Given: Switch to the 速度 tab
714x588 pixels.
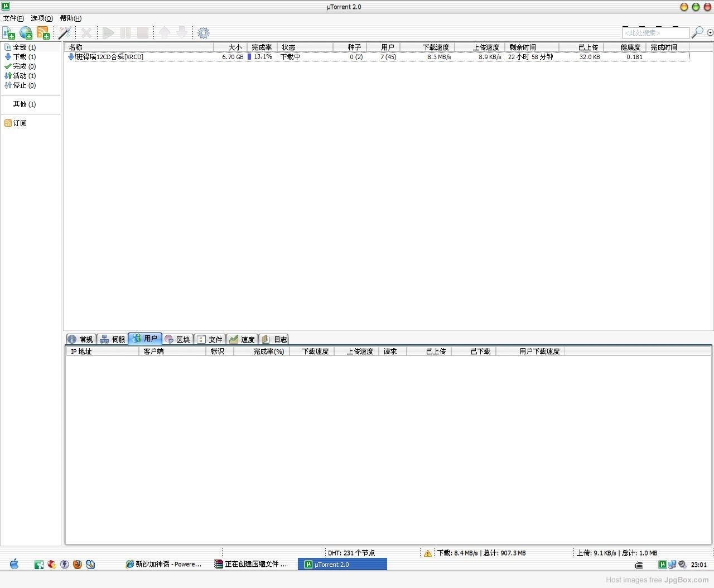Looking at the screenshot, I should point(242,339).
